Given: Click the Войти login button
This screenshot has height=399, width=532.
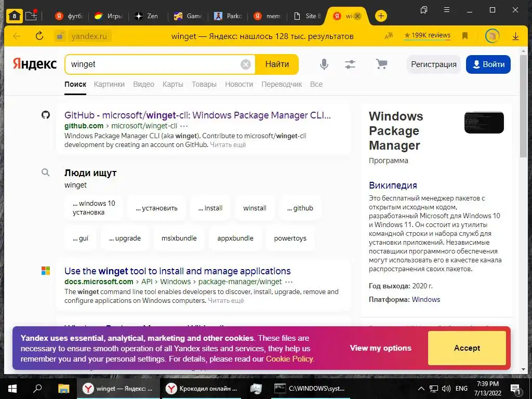Looking at the screenshot, I should point(488,64).
